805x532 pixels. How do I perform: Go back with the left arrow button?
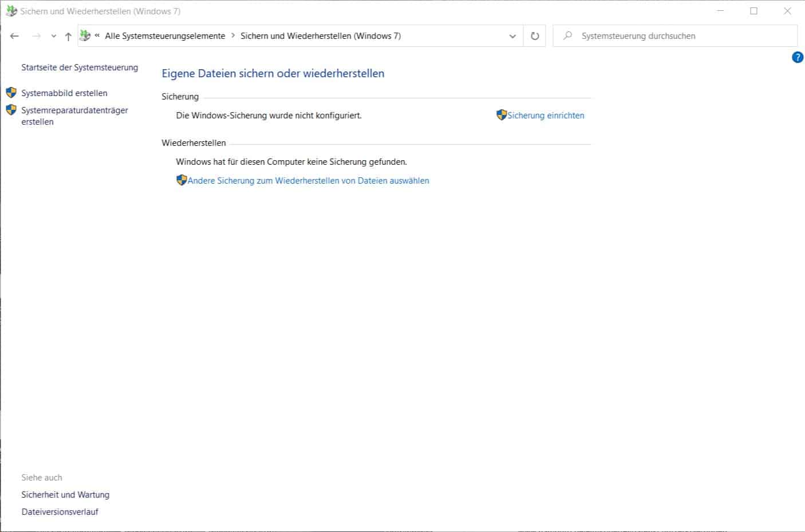point(14,36)
